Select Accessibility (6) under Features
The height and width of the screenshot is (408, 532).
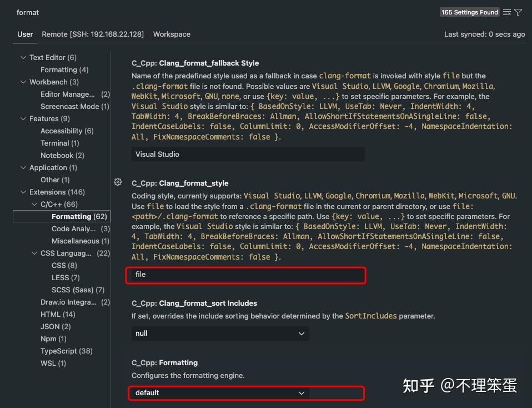click(67, 131)
